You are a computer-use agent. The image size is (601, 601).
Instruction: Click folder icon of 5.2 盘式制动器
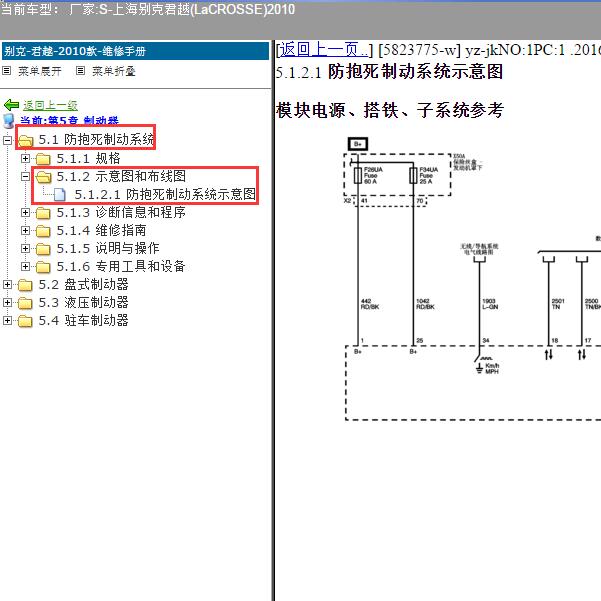(25, 284)
